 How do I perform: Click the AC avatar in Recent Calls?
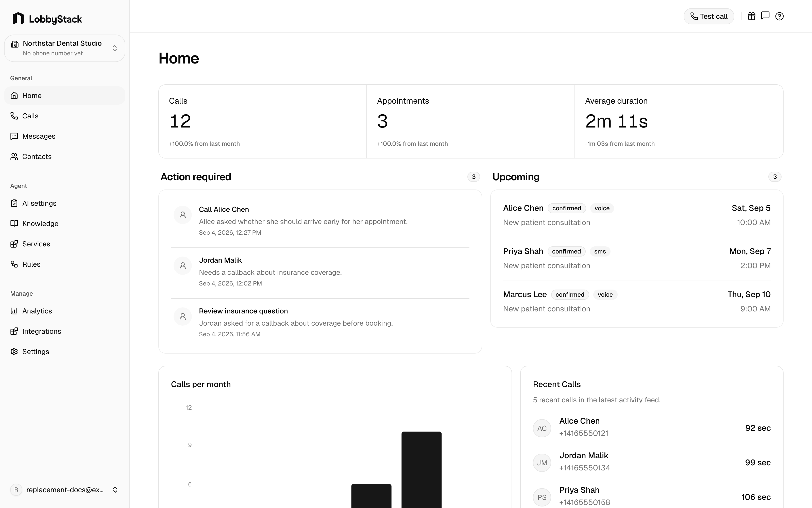tap(542, 428)
